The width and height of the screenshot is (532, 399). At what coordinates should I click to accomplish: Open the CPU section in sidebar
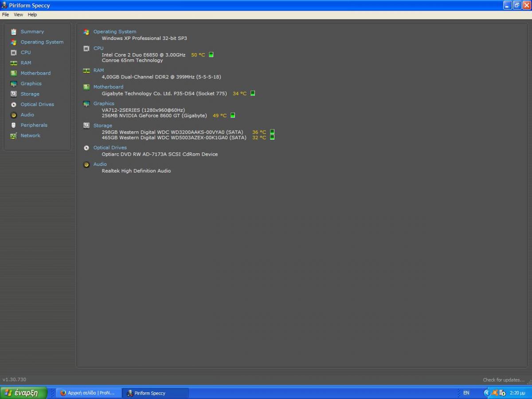tap(26, 52)
